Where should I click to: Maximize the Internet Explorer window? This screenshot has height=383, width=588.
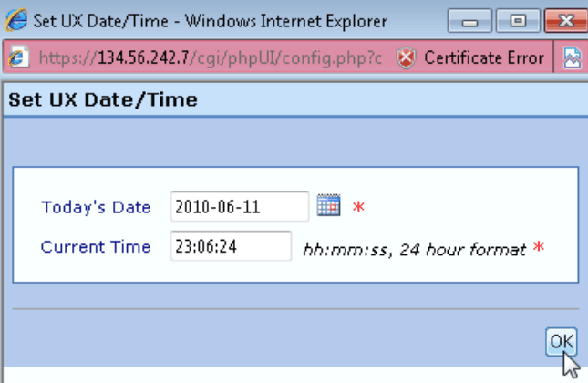click(x=517, y=20)
